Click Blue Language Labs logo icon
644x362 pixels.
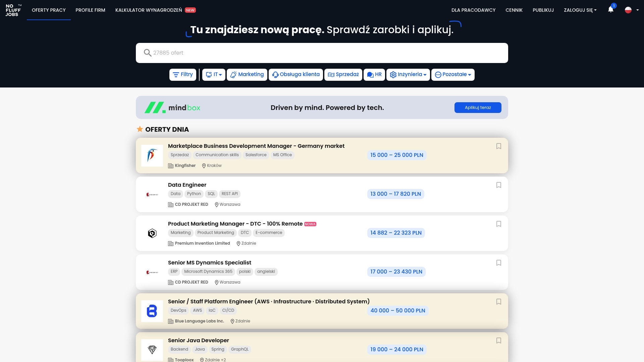click(152, 311)
